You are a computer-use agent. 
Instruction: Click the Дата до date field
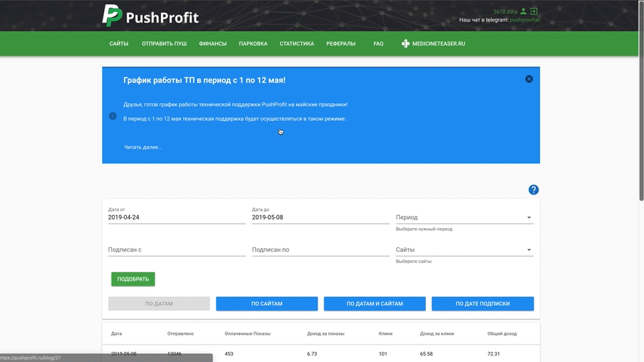[321, 217]
